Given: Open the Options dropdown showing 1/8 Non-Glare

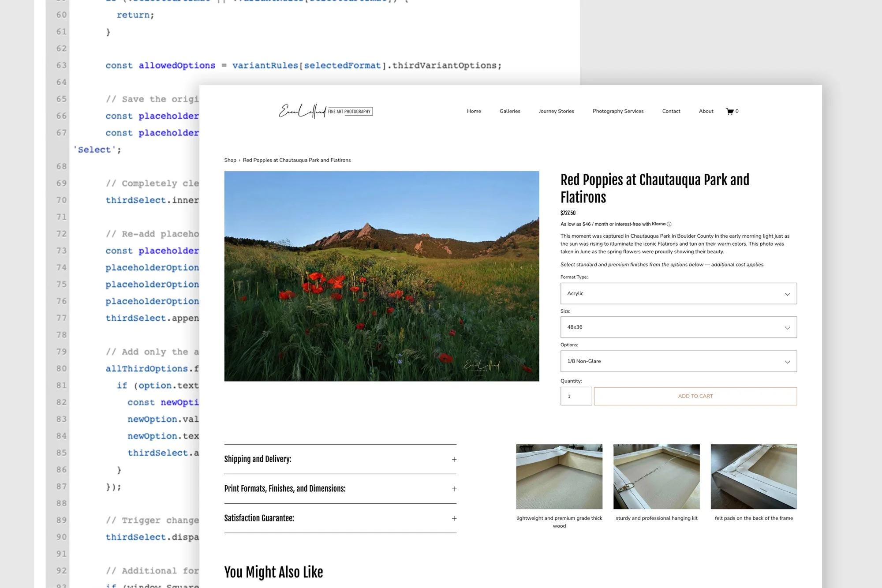Looking at the screenshot, I should [678, 361].
